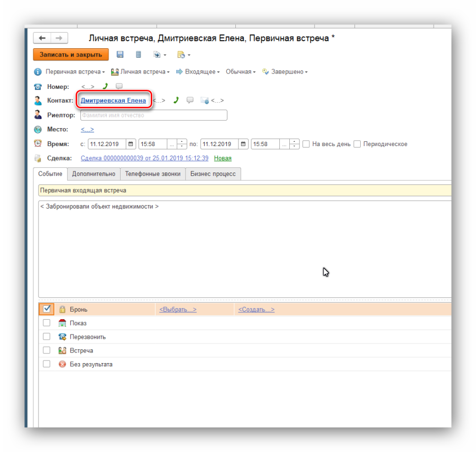Open calendar picker for end date
The height and width of the screenshot is (452, 476).
tap(243, 144)
